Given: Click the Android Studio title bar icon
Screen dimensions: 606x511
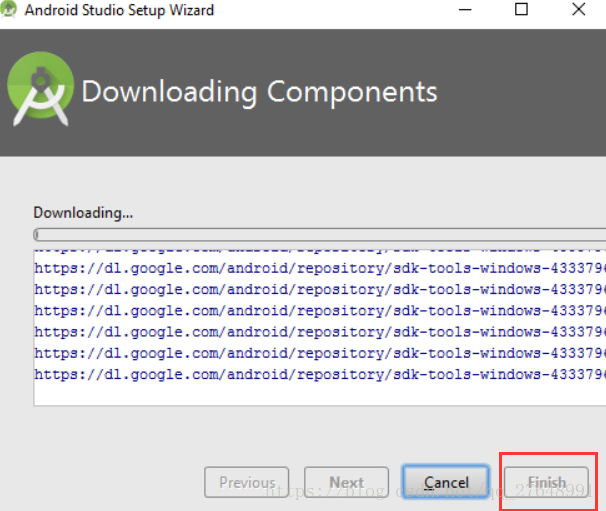Looking at the screenshot, I should [x=9, y=10].
